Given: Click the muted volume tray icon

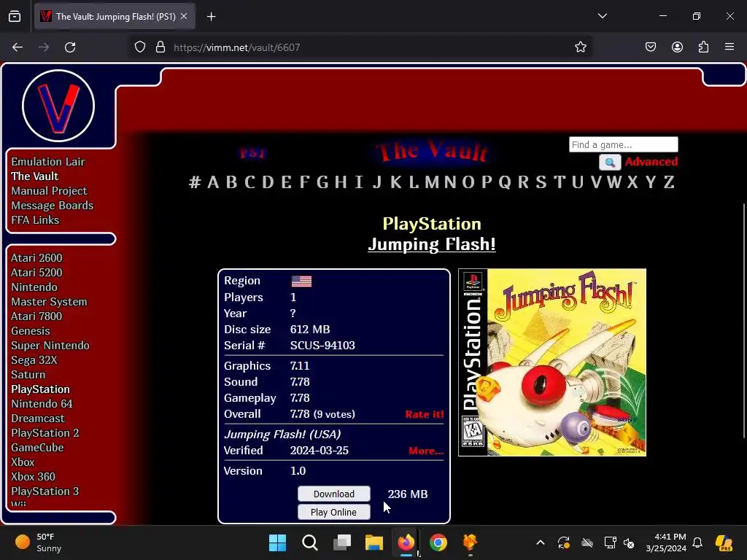Looking at the screenshot, I should tap(629, 542).
